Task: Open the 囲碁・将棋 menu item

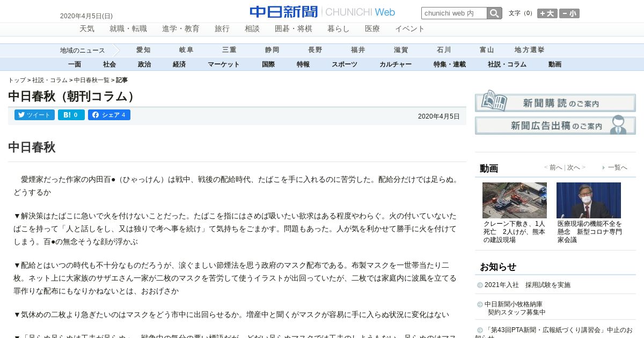Action: pos(294,29)
